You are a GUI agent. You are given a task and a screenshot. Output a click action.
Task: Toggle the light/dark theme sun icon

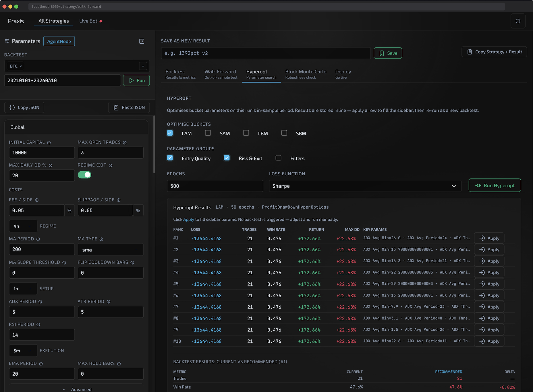click(x=518, y=21)
